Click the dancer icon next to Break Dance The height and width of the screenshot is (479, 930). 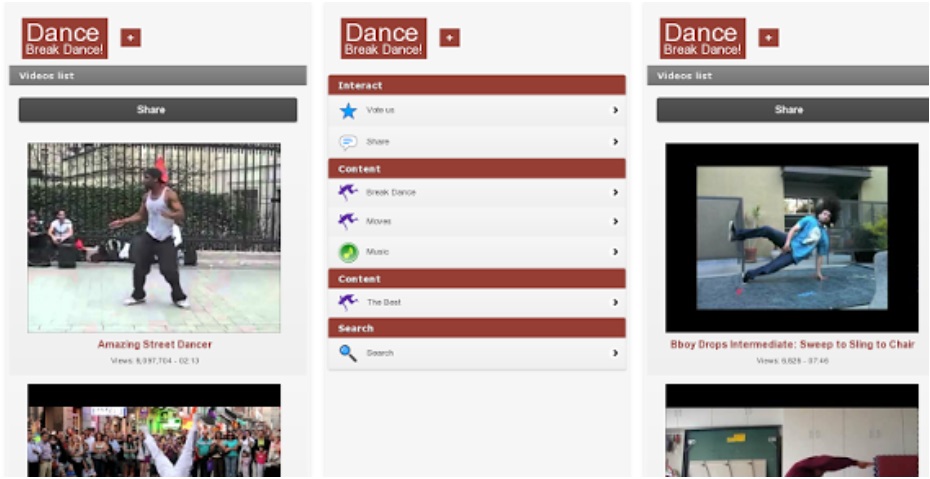(347, 192)
